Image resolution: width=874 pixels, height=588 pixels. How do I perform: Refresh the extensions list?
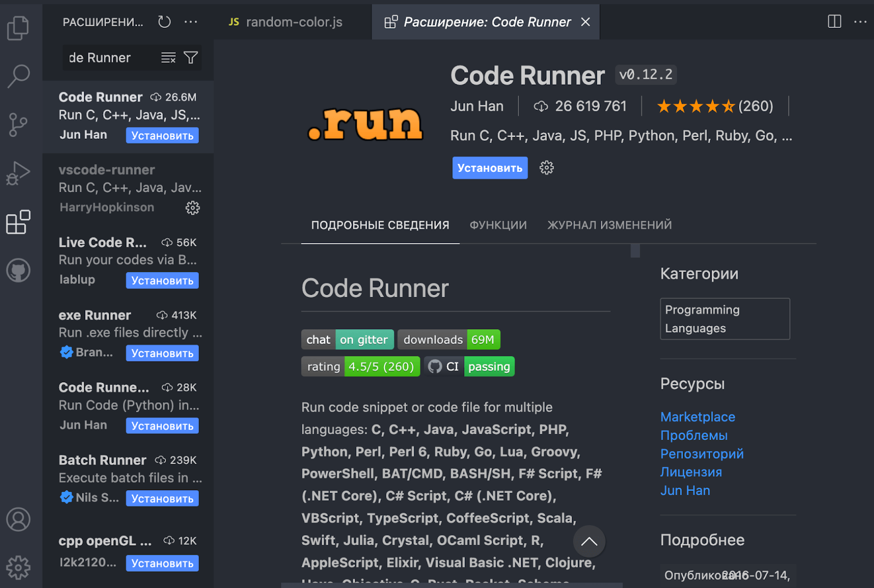tap(163, 22)
